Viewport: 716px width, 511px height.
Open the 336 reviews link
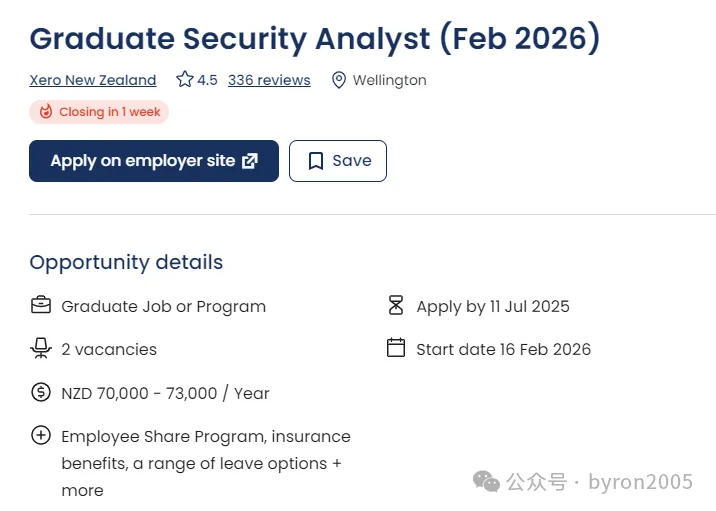(269, 80)
